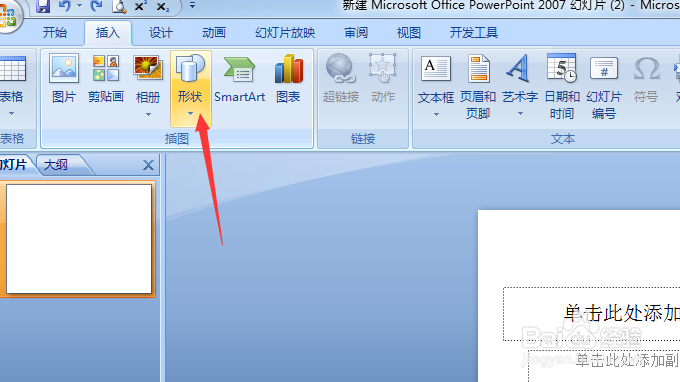680x382 pixels.
Task: Select the 插入 ribbon tab
Action: click(108, 33)
